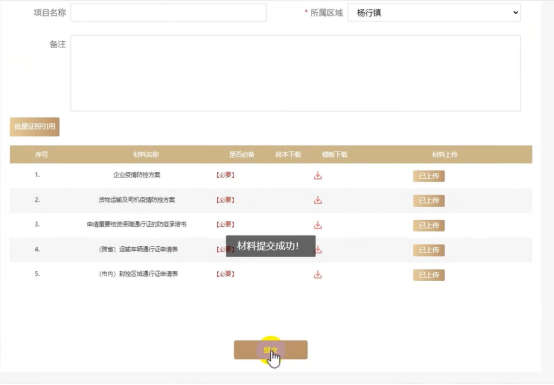Download file icon in row 3
554x385 pixels.
(x=318, y=225)
